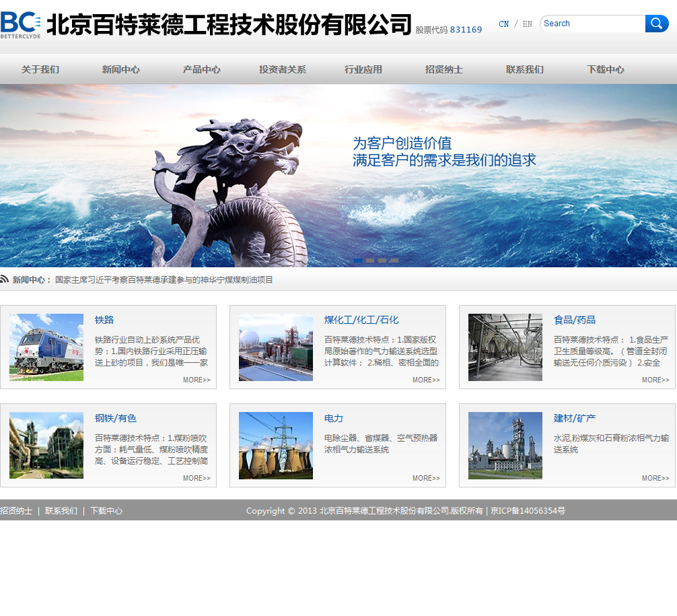Click the stock code 831169 text

(466, 30)
